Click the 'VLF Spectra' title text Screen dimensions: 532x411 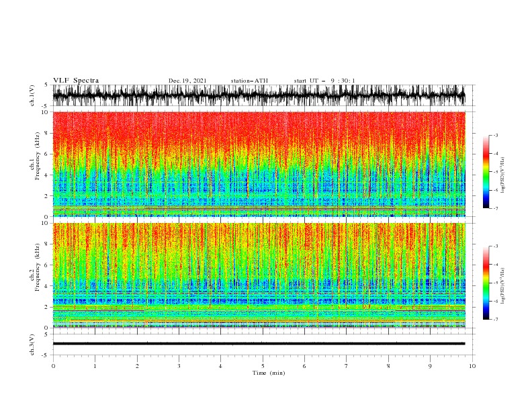tap(76, 81)
